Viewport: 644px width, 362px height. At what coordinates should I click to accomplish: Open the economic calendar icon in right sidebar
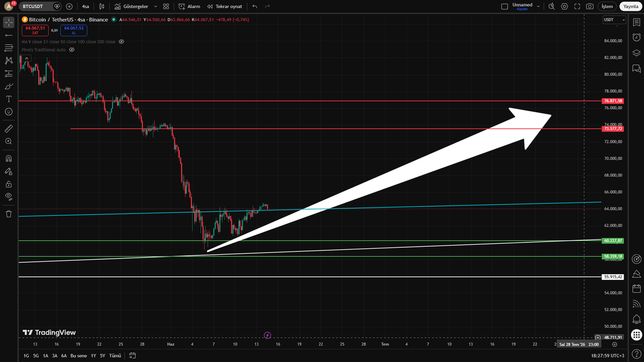click(636, 289)
